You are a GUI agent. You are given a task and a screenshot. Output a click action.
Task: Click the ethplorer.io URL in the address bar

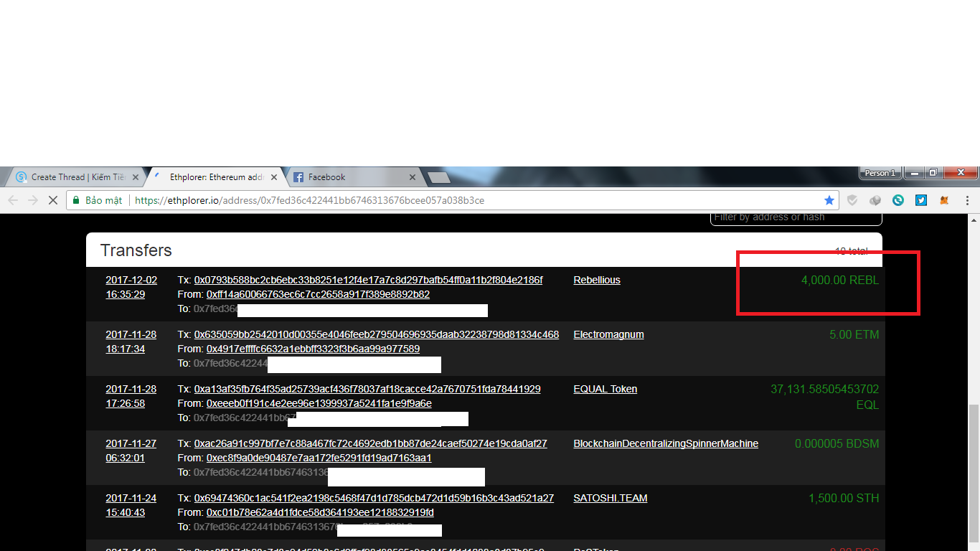(309, 200)
